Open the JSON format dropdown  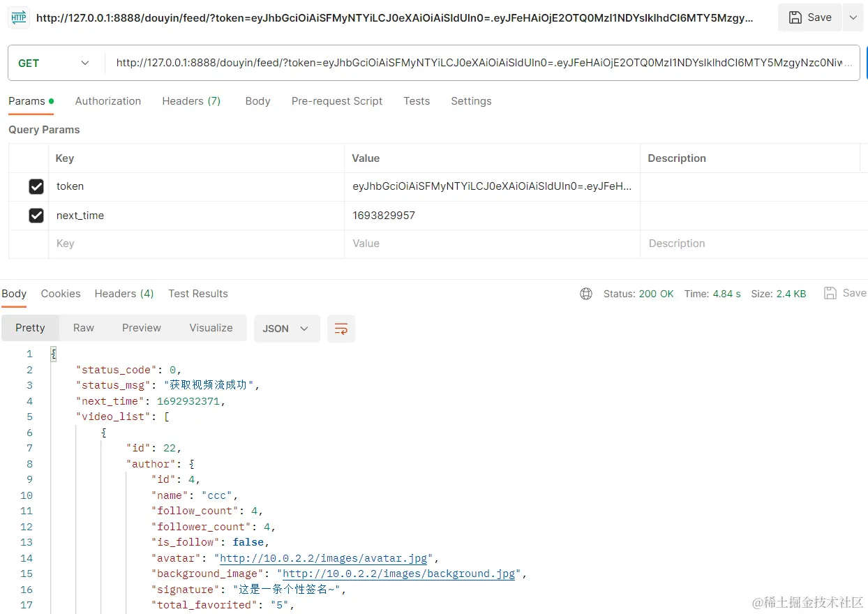(x=287, y=329)
